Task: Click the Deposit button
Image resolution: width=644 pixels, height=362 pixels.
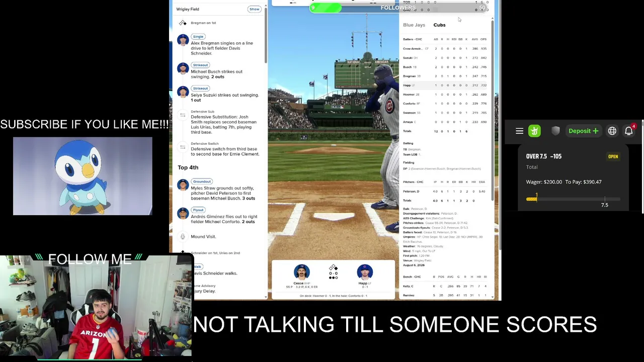Action: click(x=583, y=131)
